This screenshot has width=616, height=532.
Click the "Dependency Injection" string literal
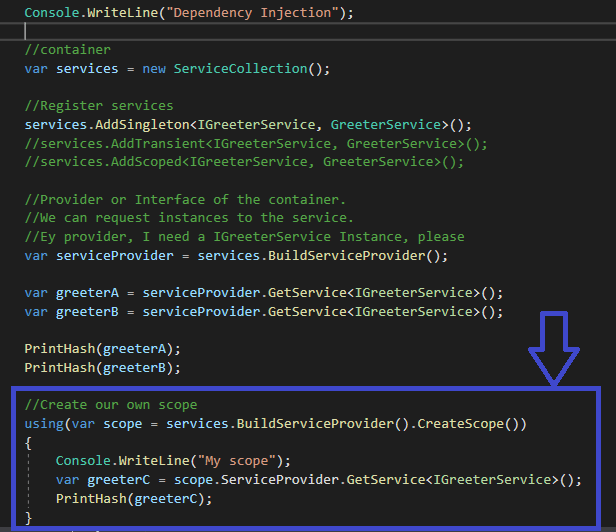click(252, 13)
